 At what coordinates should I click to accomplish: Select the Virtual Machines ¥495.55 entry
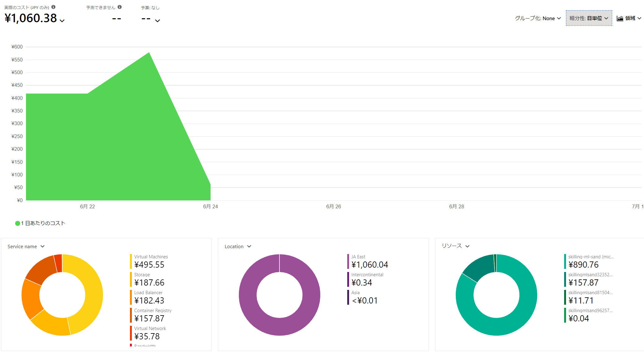(x=149, y=261)
